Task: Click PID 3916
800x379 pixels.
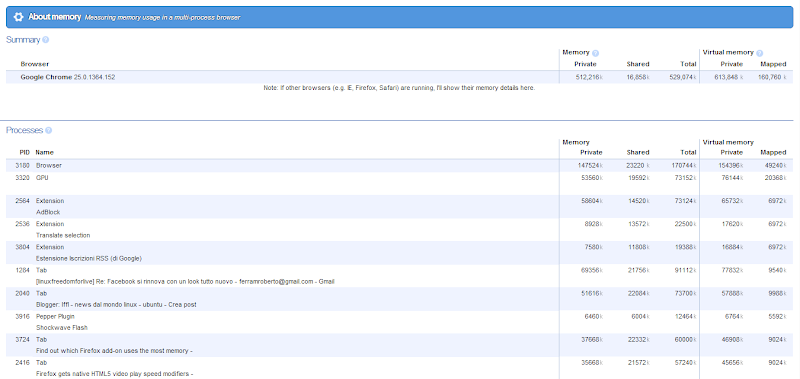Action: click(x=23, y=317)
